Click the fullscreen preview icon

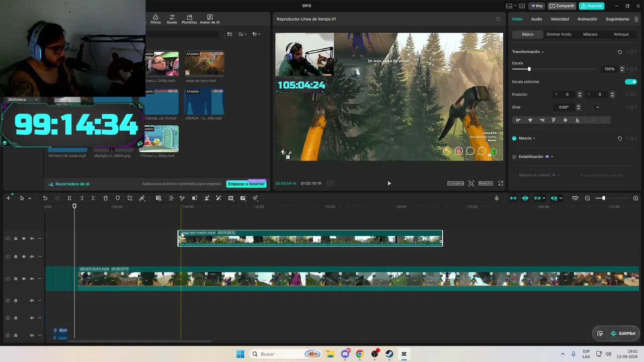pyautogui.click(x=501, y=184)
